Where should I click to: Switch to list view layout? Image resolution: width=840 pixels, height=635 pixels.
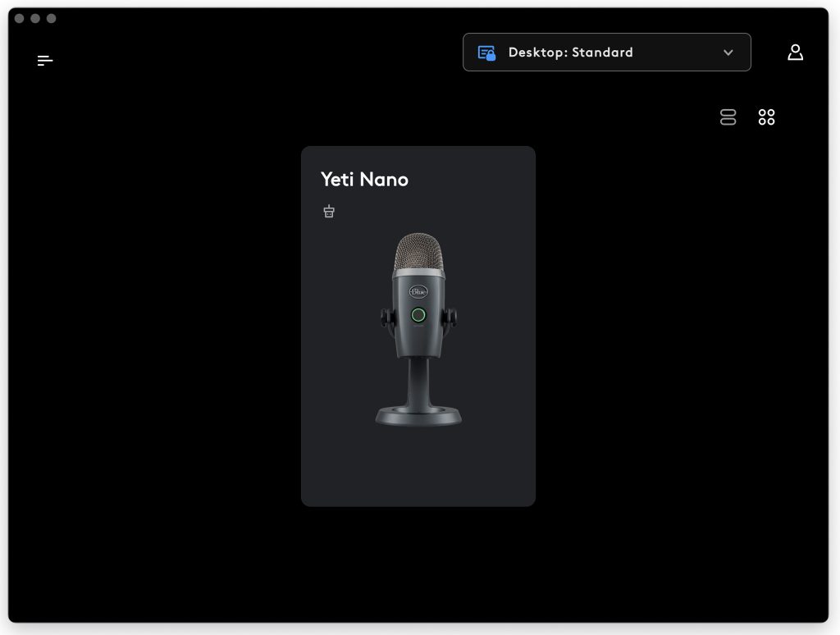click(x=728, y=116)
